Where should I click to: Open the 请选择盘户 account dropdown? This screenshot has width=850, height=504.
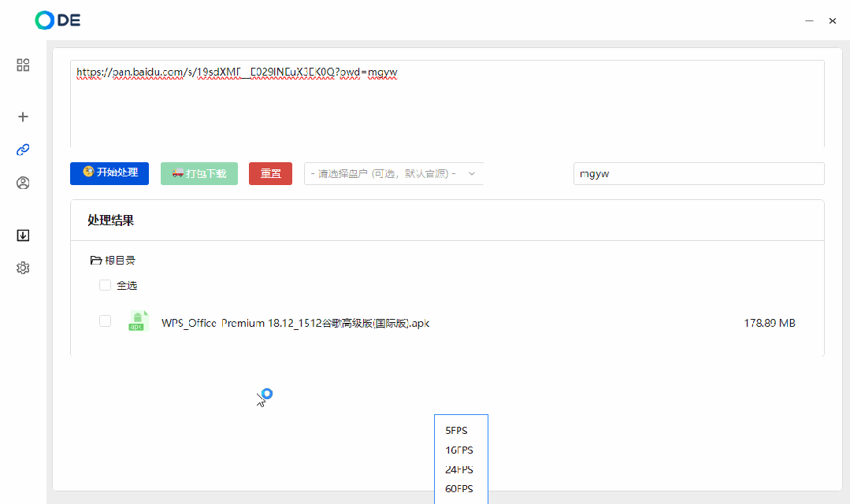coord(394,173)
